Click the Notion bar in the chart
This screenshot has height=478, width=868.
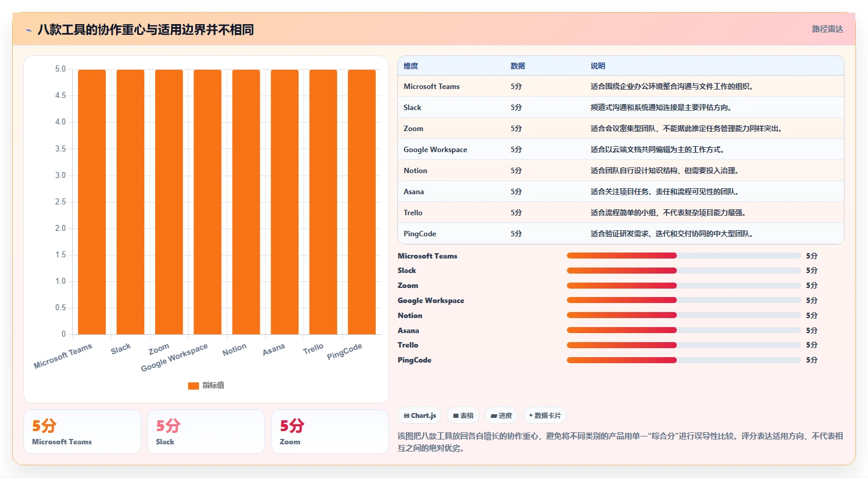(x=246, y=202)
